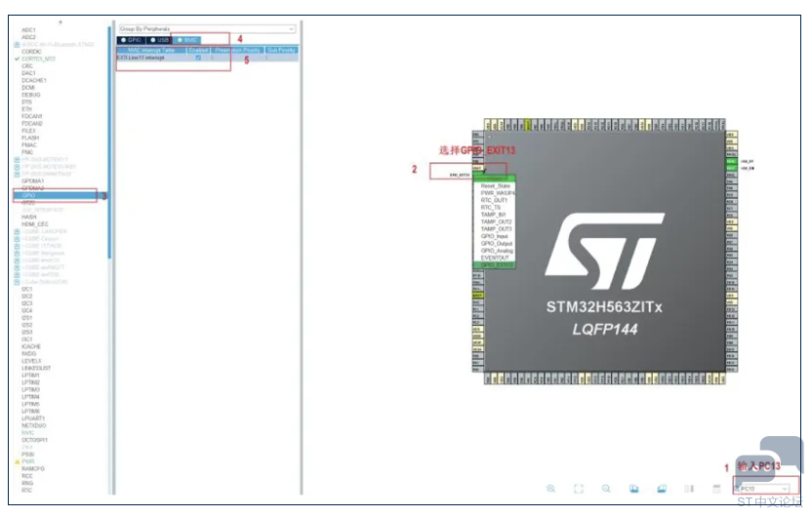The width and height of the screenshot is (812, 517).
Task: Select RTC in the peripheral list
Action: click(26, 490)
